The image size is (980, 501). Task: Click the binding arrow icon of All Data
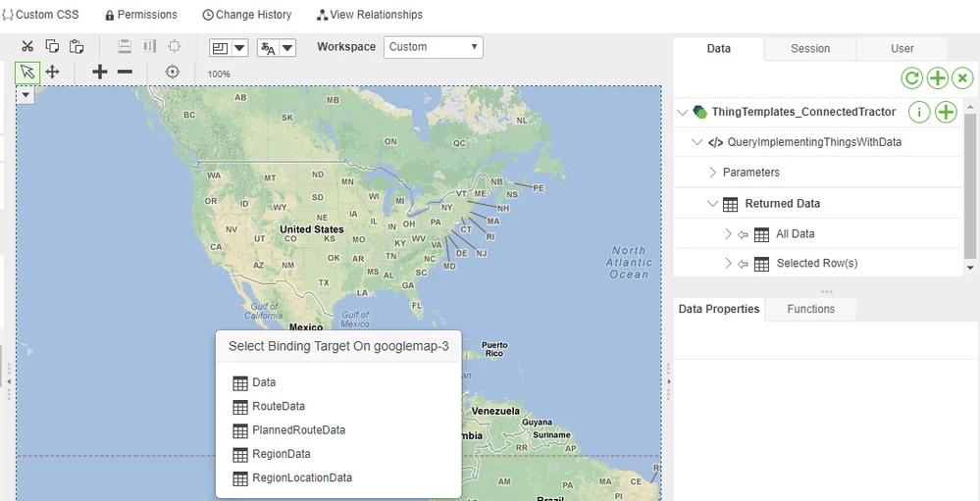coord(743,235)
